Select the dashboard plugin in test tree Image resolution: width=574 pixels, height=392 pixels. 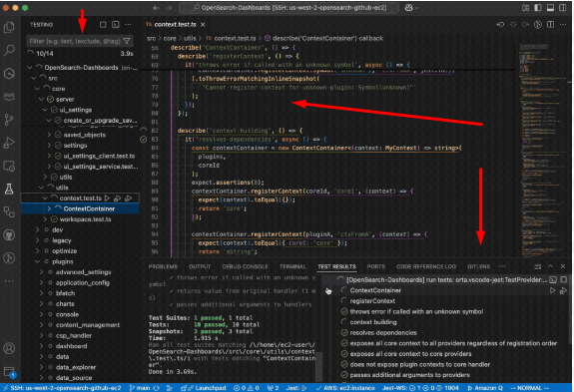[x=72, y=346]
